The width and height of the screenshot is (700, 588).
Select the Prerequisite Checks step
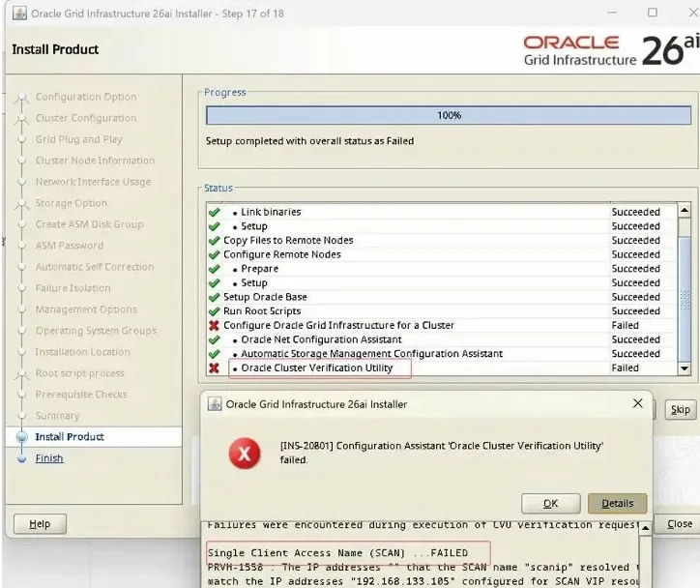click(x=81, y=395)
